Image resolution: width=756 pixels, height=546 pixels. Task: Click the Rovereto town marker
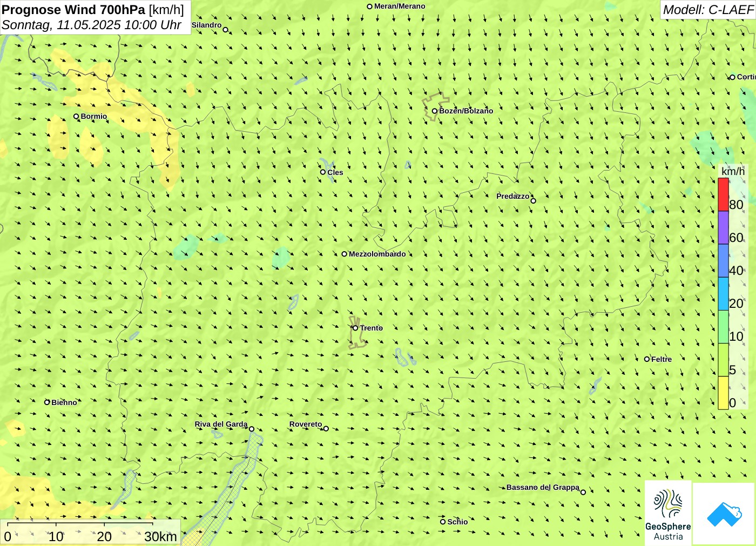pyautogui.click(x=326, y=429)
